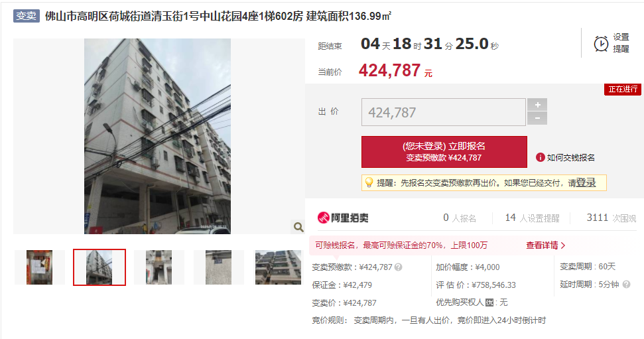Click the magnifier icon on main photo
This screenshot has width=644, height=339.
point(298,227)
